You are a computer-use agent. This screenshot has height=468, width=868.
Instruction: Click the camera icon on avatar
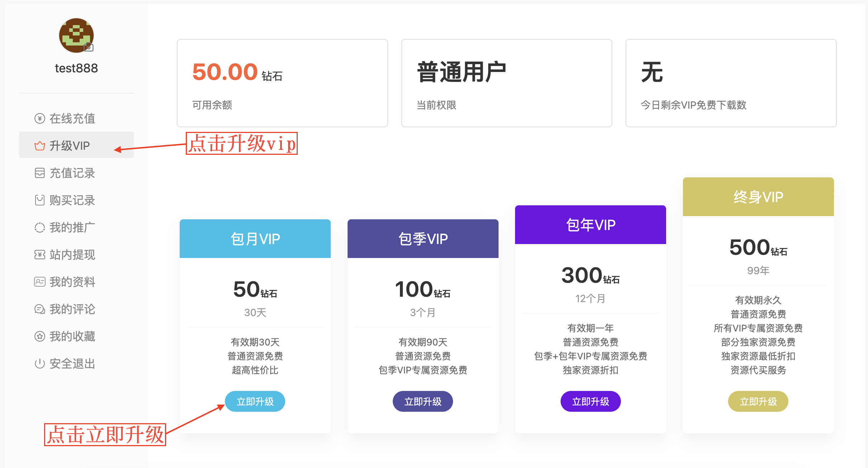89,47
